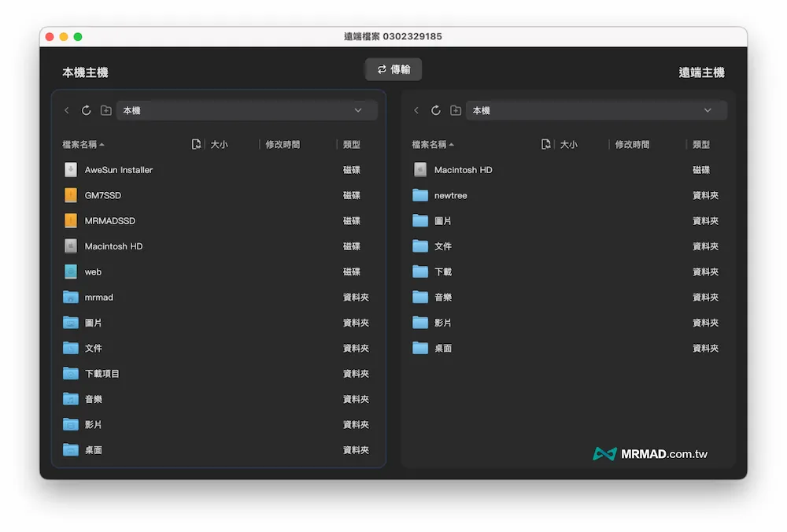787x532 pixels.
Task: Select local 影片 folder icon
Action: click(71, 425)
